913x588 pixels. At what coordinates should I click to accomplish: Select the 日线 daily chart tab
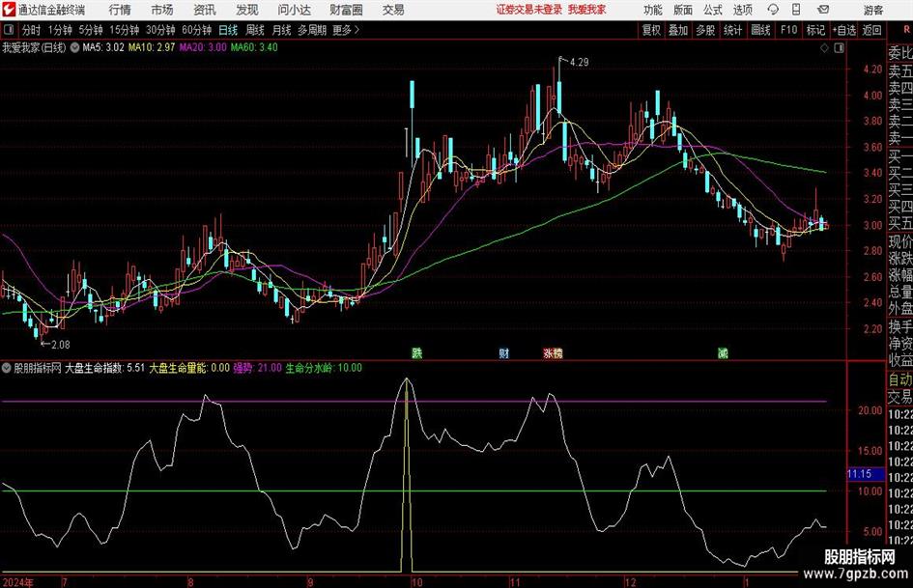tap(228, 30)
